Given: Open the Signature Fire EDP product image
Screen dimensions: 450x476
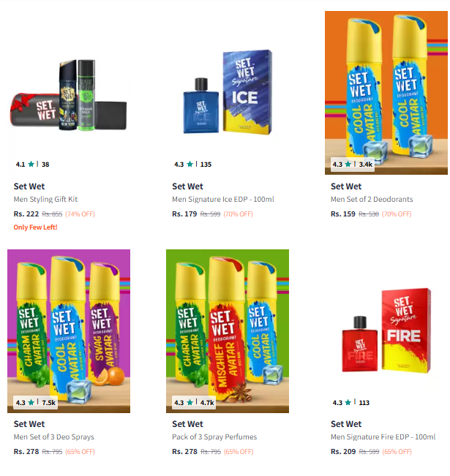Looking at the screenshot, I should [386, 331].
